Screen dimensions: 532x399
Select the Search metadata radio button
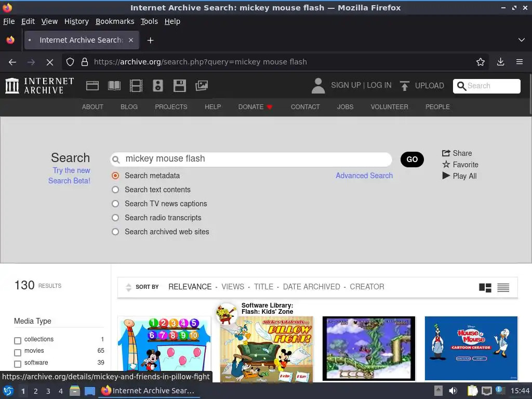(x=115, y=176)
